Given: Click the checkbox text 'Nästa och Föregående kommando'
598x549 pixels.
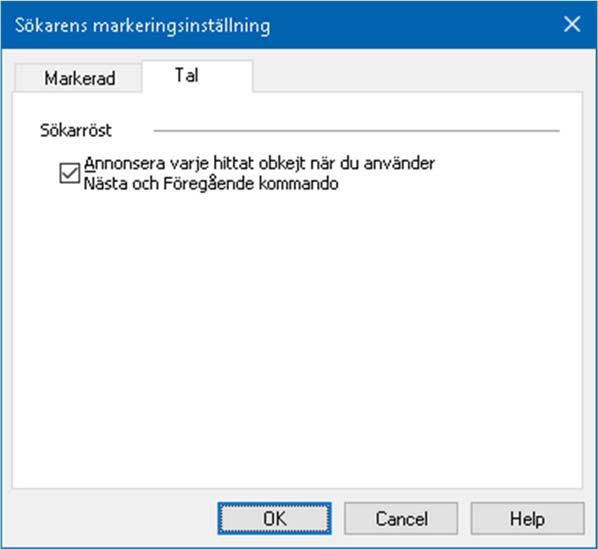Looking at the screenshot, I should coord(211,183).
